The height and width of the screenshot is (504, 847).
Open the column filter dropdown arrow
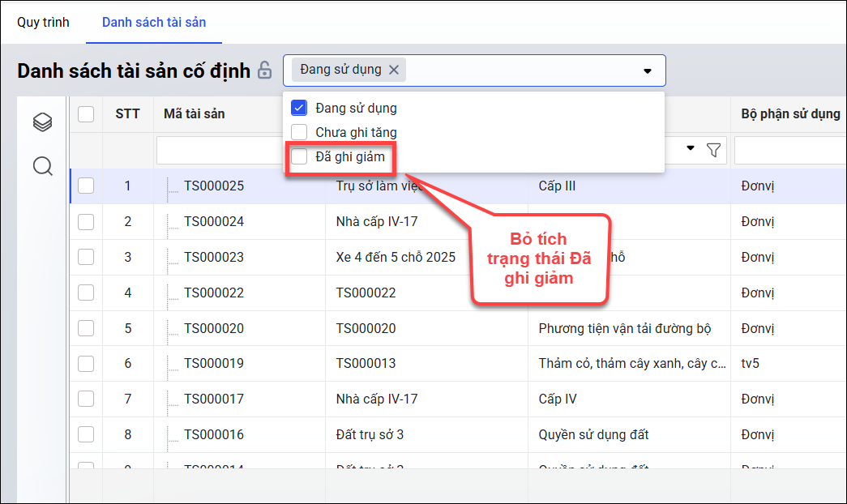click(691, 148)
